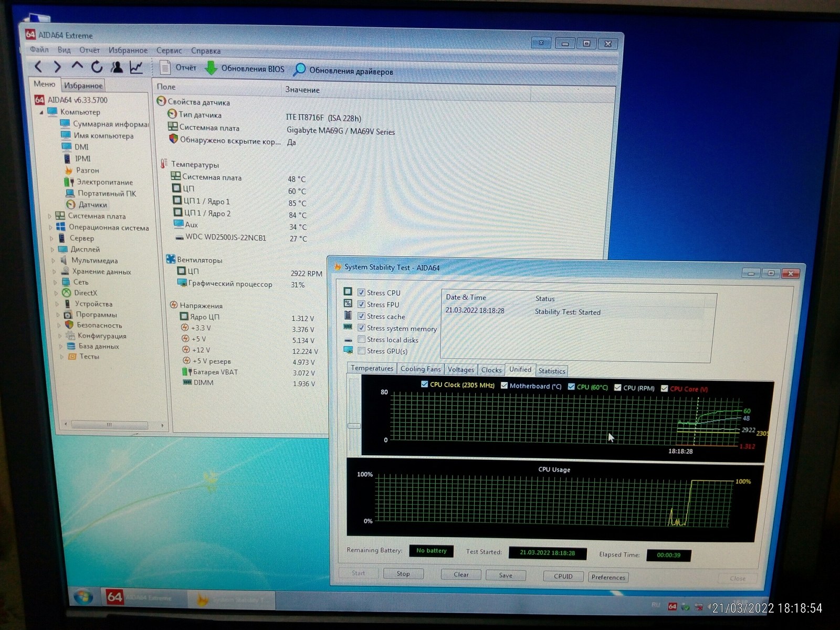Expand the Сеть tree node
The height and width of the screenshot is (630, 840).
(56, 282)
